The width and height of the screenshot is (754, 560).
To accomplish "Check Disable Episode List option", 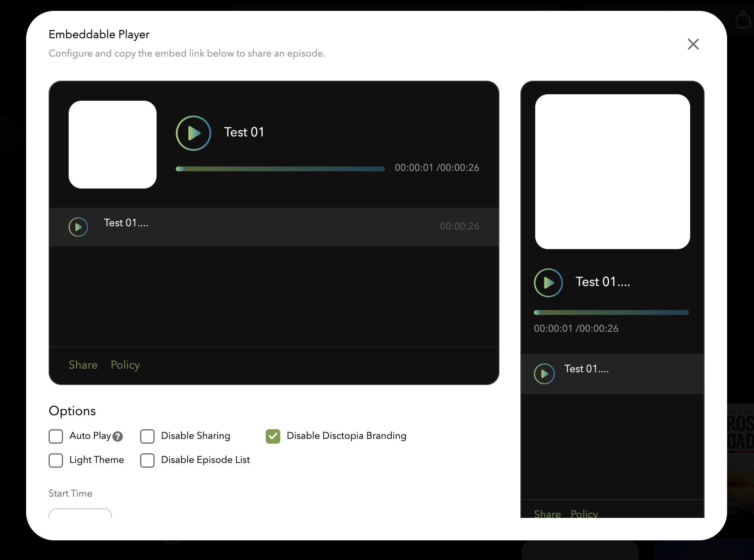I will click(147, 461).
